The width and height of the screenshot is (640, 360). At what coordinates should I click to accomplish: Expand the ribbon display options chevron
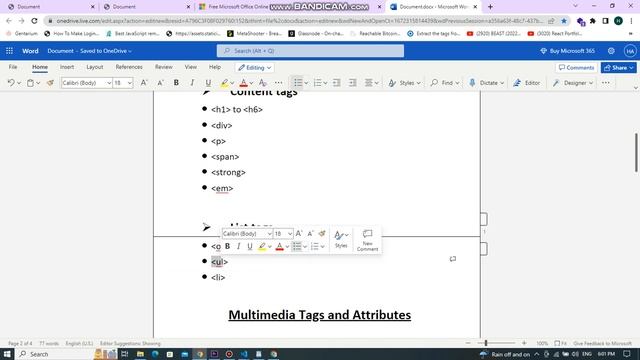[635, 88]
